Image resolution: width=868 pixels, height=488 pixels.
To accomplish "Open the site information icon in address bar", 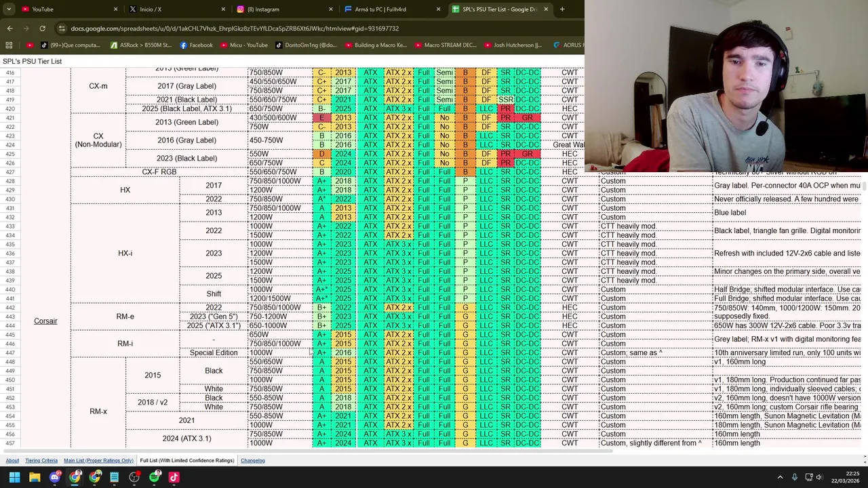I will (62, 28).
